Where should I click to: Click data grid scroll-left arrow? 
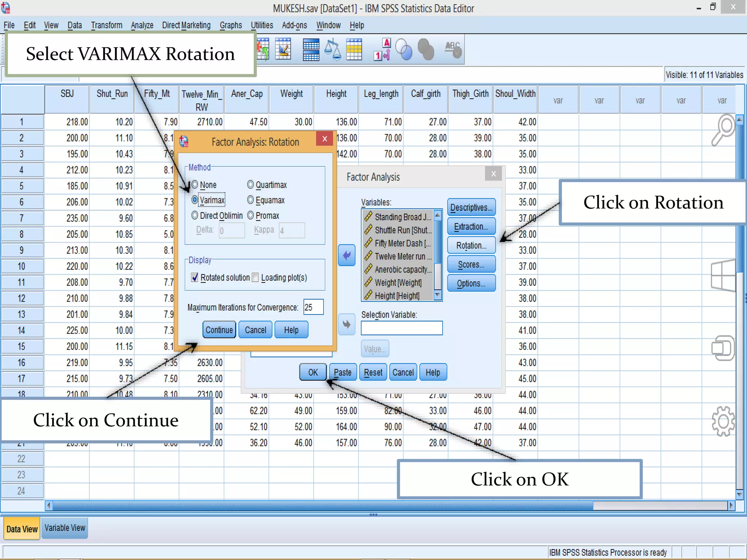click(x=49, y=506)
